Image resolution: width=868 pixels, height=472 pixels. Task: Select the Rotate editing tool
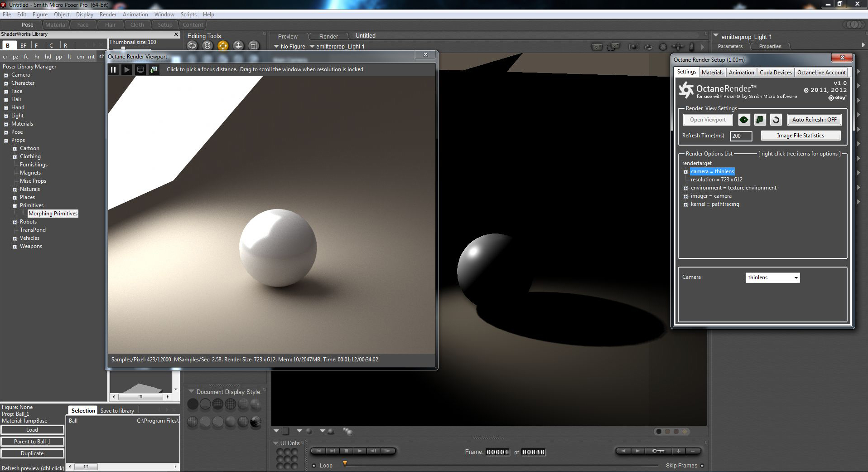pos(192,45)
